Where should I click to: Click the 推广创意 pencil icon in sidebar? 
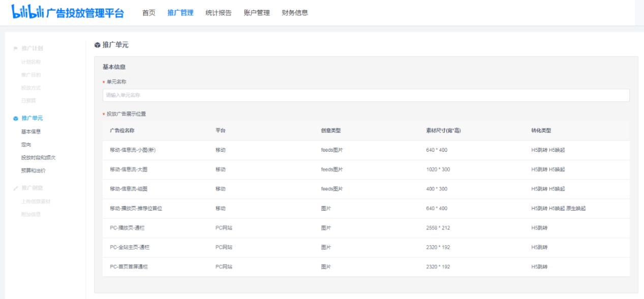(x=15, y=188)
